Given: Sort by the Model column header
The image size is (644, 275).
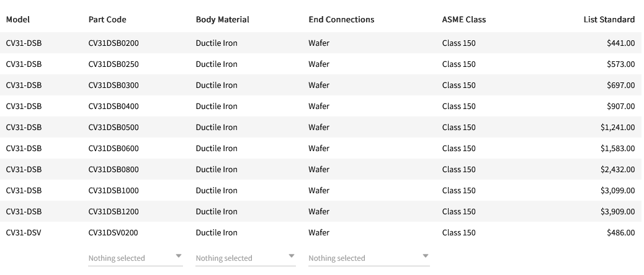Looking at the screenshot, I should pos(18,19).
